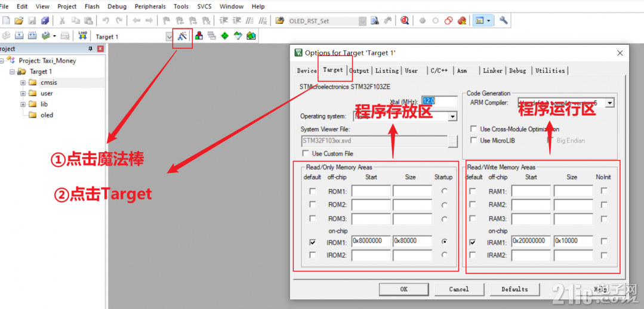Click the IROM1 Start address field
Screen dimensions: 644x309
371,241
